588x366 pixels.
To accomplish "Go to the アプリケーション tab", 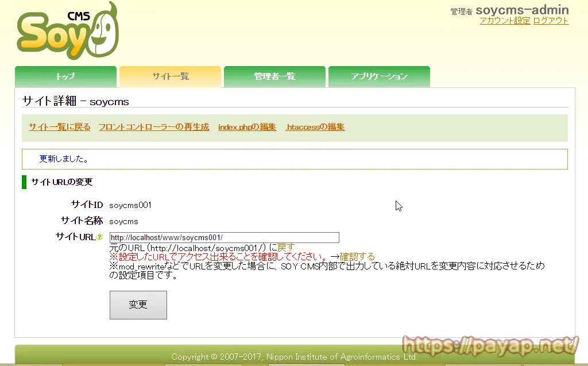I will point(379,76).
